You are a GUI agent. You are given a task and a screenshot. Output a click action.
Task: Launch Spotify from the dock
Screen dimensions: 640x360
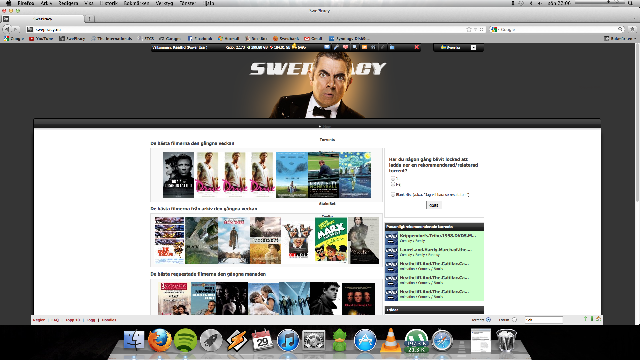[185, 340]
